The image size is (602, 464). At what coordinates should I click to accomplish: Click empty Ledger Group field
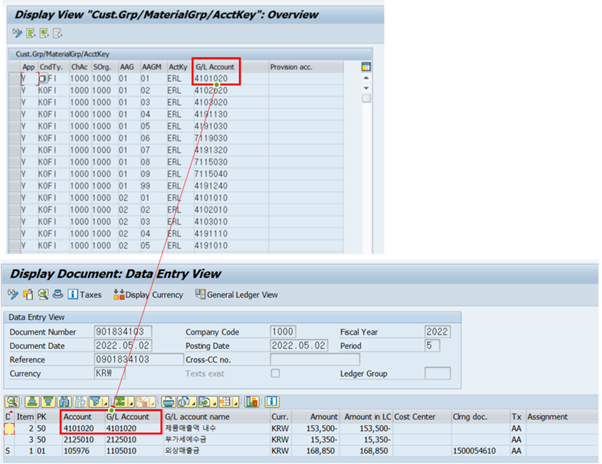[437, 373]
